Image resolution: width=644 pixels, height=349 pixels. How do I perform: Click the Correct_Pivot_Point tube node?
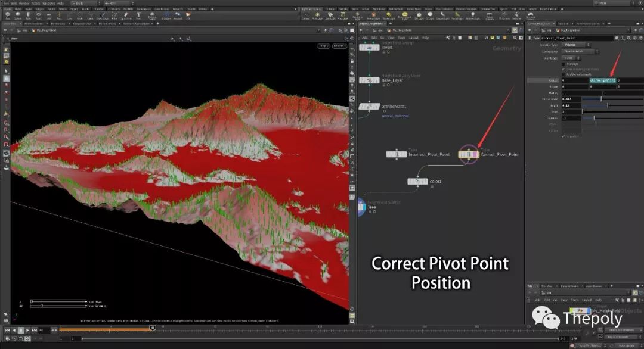click(x=468, y=154)
